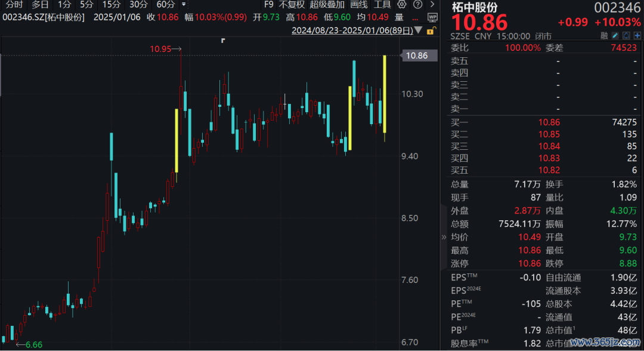Screen dimensions: 644x351
Task: Open date range dropdown triangle
Action: tap(419, 30)
